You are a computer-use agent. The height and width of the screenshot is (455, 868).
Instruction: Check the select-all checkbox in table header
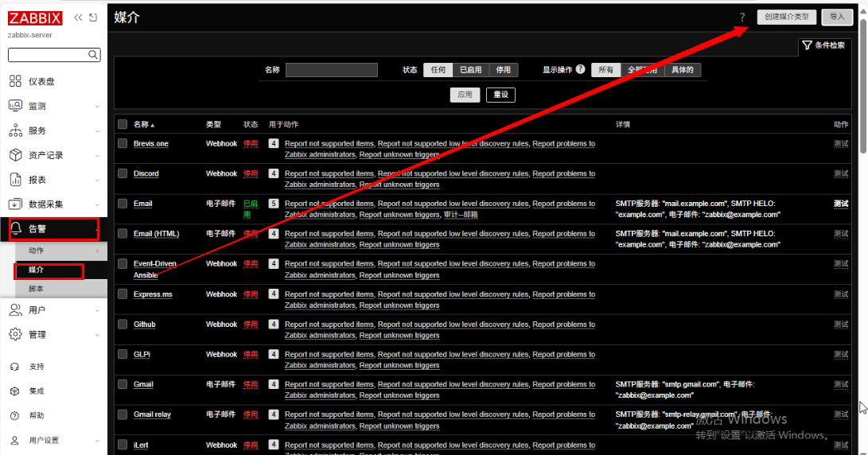[x=123, y=124]
